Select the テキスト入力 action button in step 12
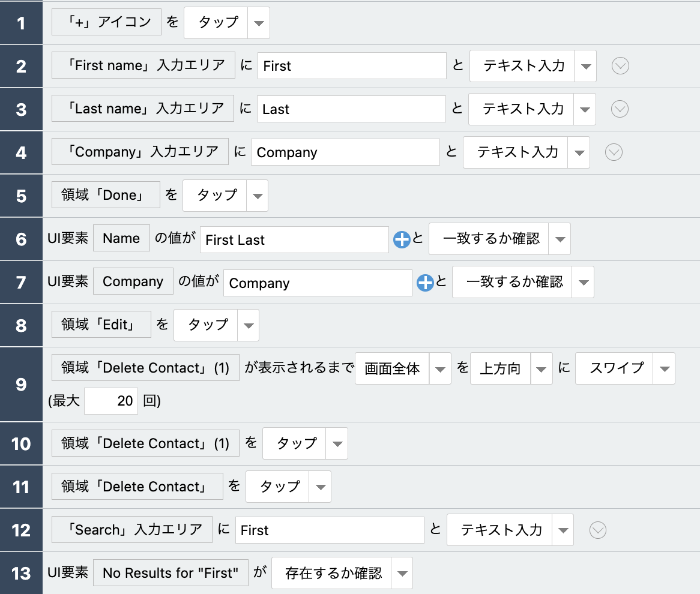 point(499,530)
